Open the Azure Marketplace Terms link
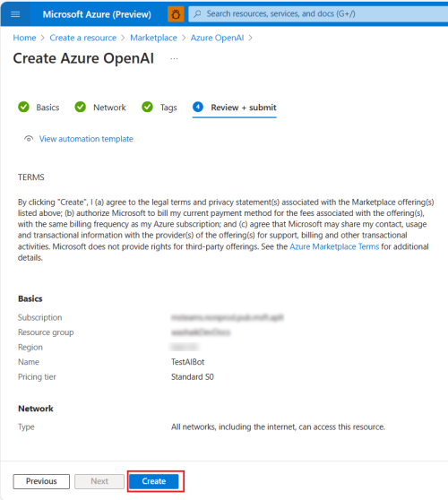 point(334,246)
